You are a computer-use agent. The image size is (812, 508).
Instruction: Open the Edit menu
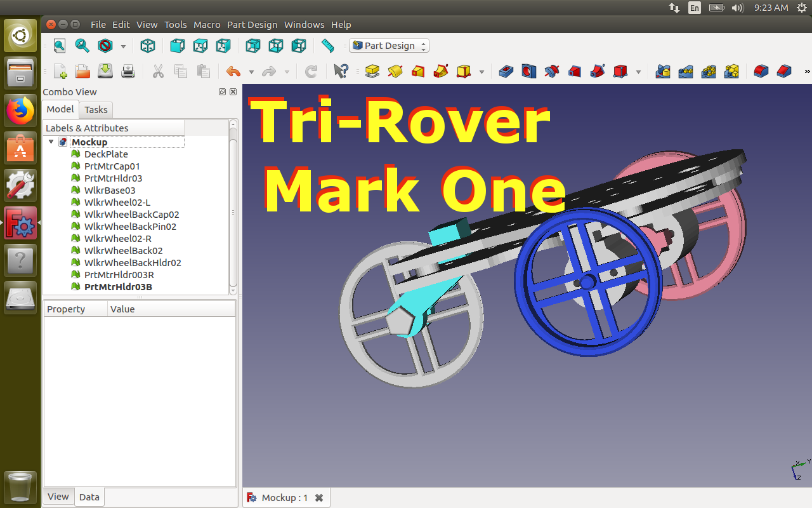click(121, 25)
